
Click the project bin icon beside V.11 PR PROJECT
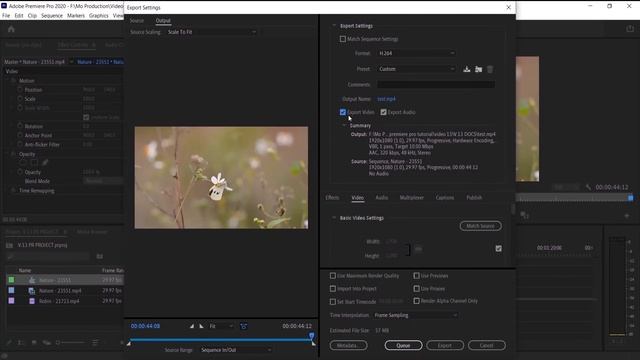pyautogui.click(x=9, y=245)
